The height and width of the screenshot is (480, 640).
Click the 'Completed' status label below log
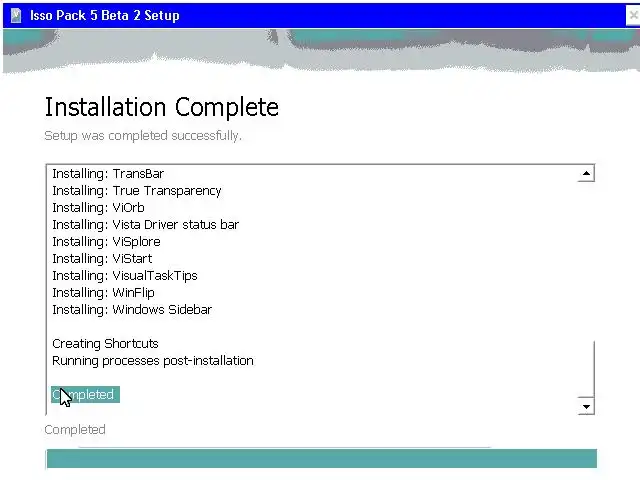click(75, 429)
